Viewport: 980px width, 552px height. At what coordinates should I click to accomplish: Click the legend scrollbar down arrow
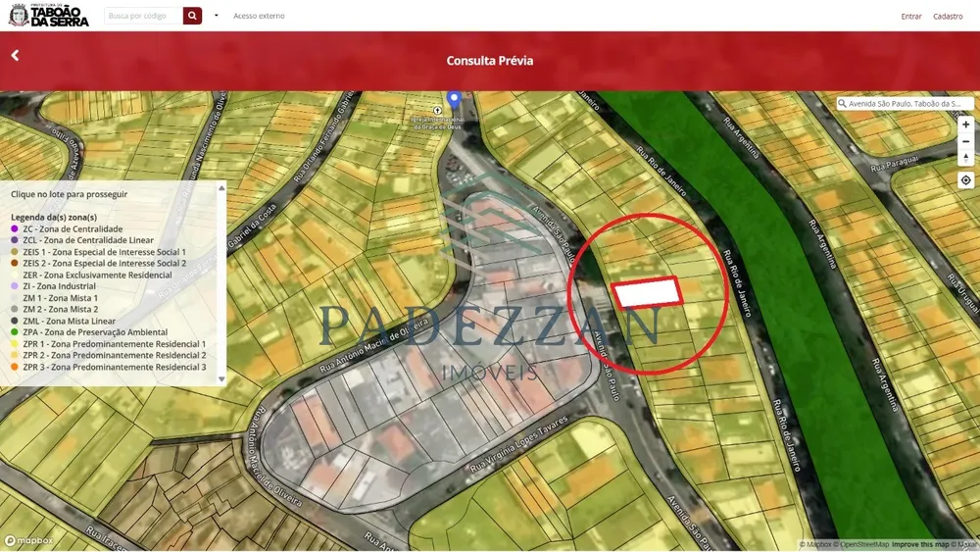click(x=221, y=378)
